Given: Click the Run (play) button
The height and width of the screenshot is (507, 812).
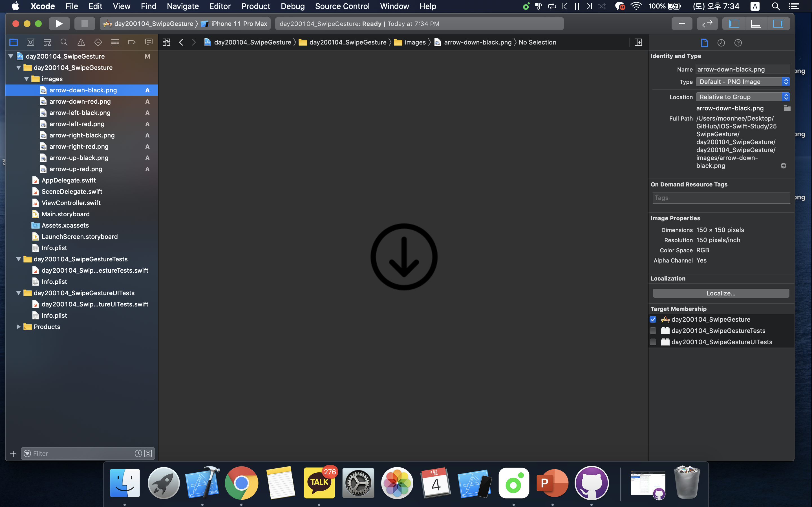Looking at the screenshot, I should [59, 23].
